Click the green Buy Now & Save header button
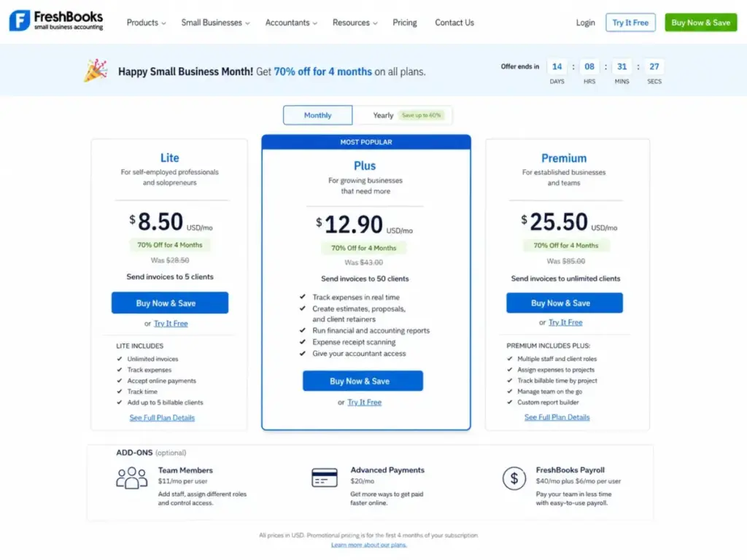Image resolution: width=747 pixels, height=560 pixels. coord(700,23)
